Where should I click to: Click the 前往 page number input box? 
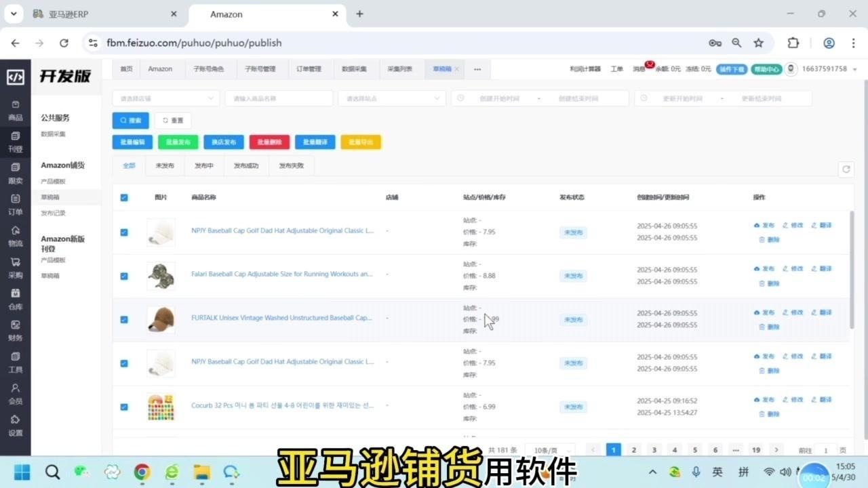coord(825,450)
